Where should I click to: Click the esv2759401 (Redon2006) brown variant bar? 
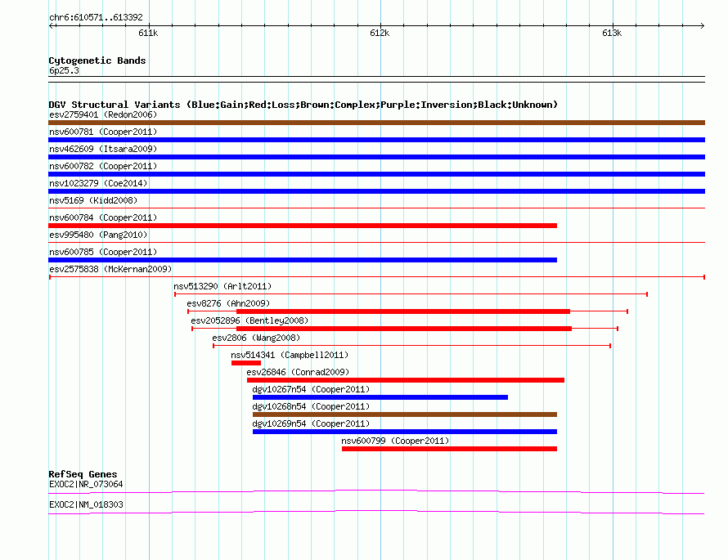[376, 123]
